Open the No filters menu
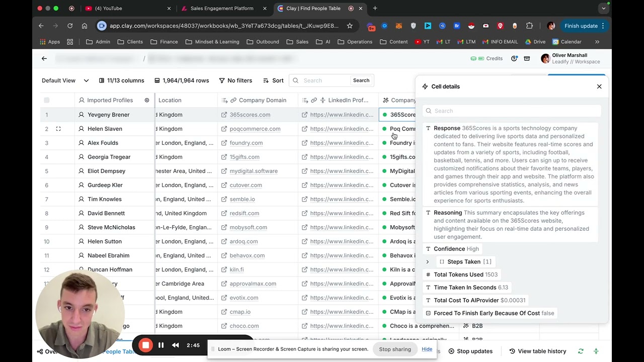 tap(235, 80)
